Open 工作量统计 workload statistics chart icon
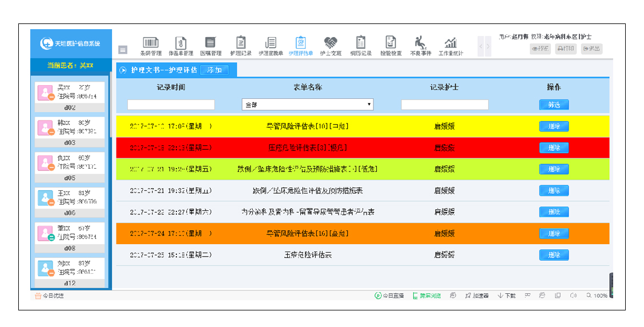The height and width of the screenshot is (327, 644). [x=450, y=43]
